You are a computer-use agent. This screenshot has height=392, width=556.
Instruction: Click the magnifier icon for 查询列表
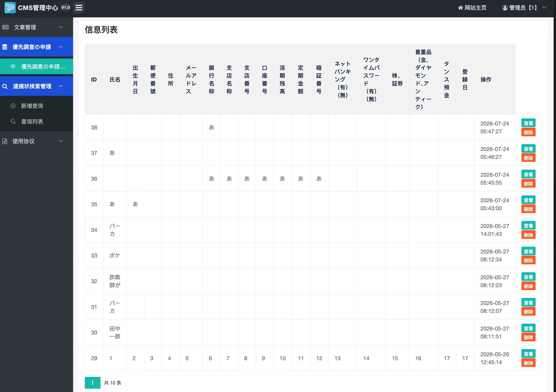point(13,121)
